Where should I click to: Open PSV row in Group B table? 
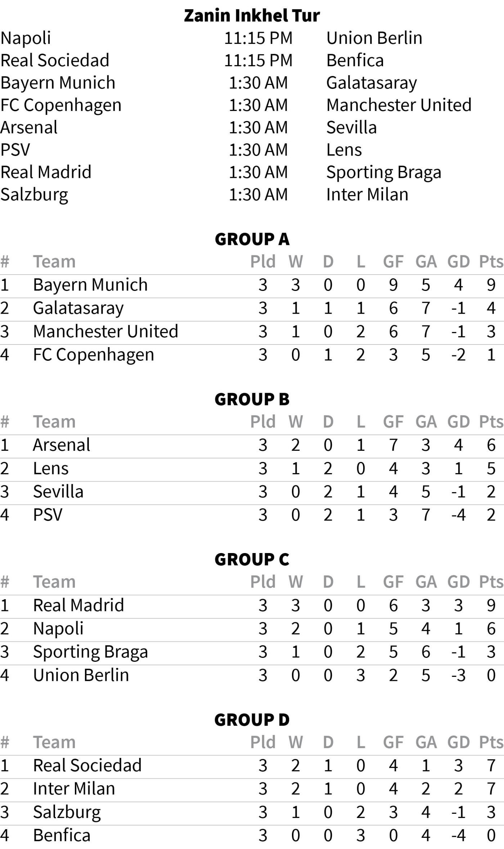48,515
